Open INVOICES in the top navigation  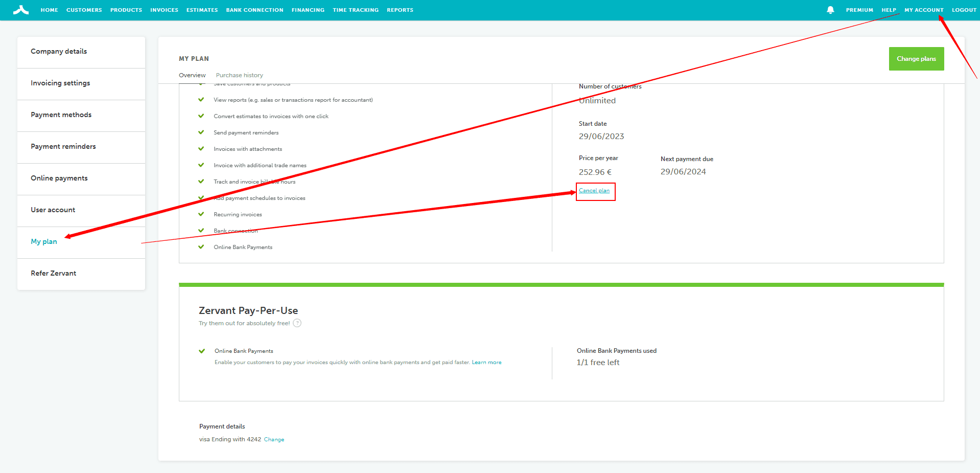click(164, 10)
